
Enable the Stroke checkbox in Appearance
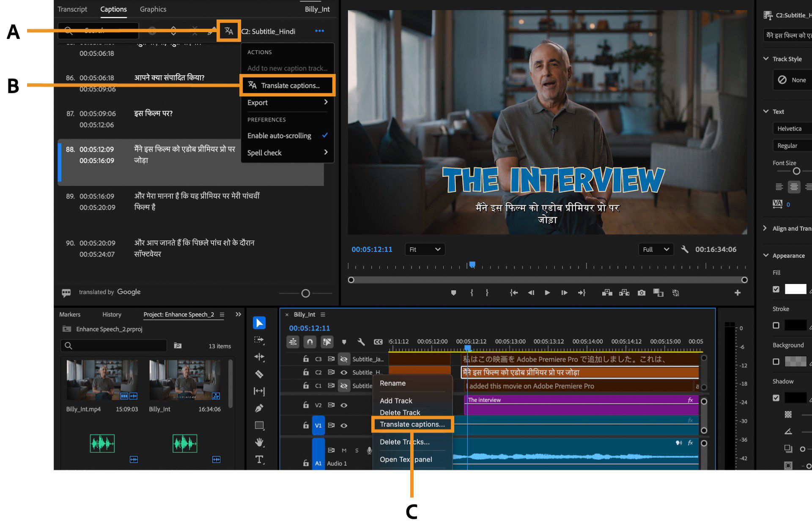click(776, 325)
